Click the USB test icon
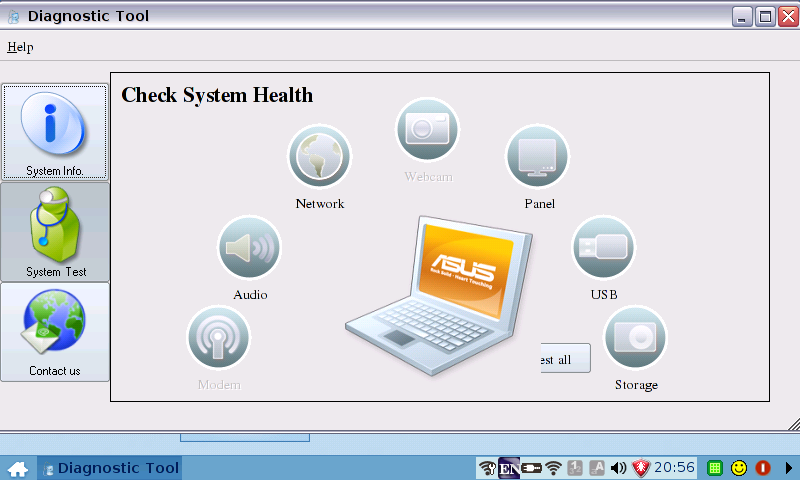Image resolution: width=800 pixels, height=480 pixels. [x=604, y=247]
